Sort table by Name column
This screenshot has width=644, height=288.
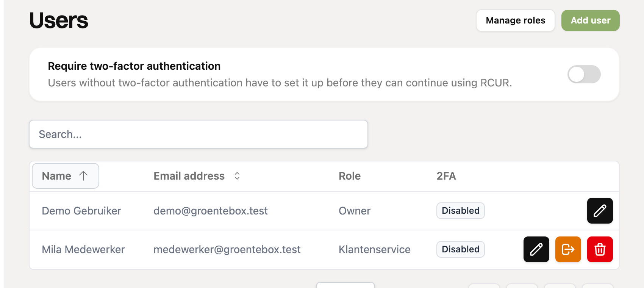[66, 176]
